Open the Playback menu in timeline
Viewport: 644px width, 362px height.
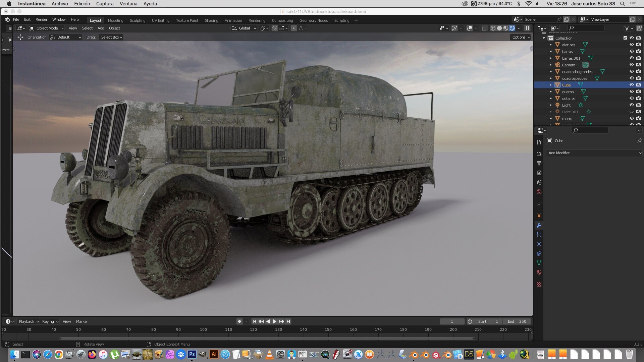tap(29, 321)
